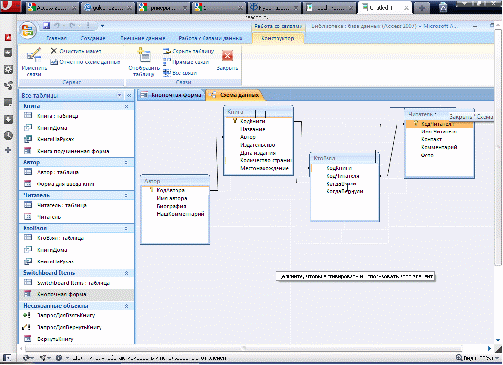Click Прямые связи in the ribbon
Screen dimensions: 503x365
coord(186,62)
